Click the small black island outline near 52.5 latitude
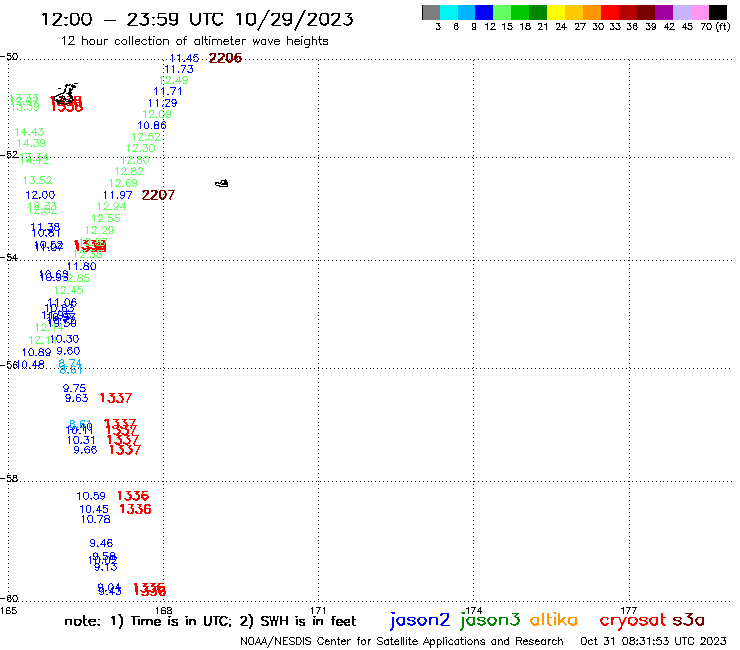The height and width of the screenshot is (650, 740). pyautogui.click(x=221, y=183)
